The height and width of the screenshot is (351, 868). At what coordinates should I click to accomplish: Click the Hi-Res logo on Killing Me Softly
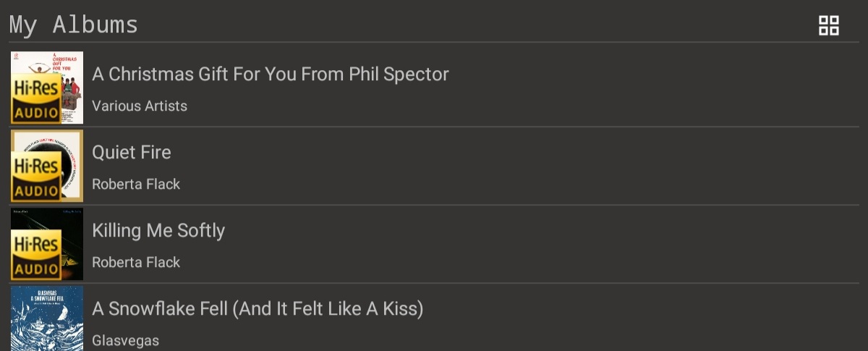coord(36,245)
